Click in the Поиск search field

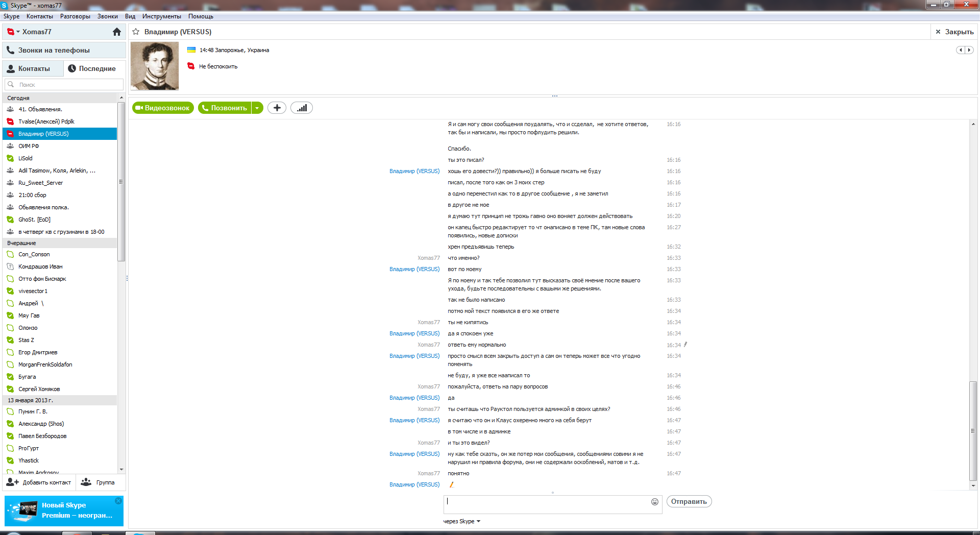pyautogui.click(x=64, y=85)
